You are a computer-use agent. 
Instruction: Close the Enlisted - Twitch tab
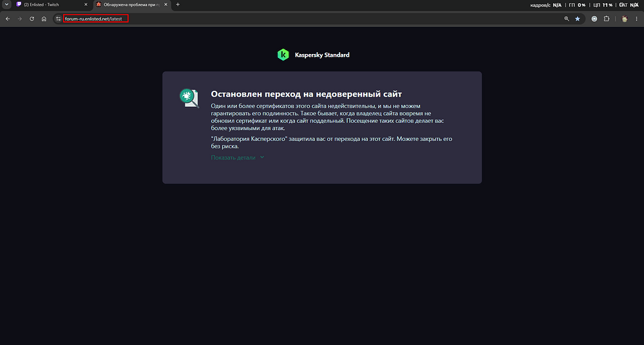pos(86,5)
